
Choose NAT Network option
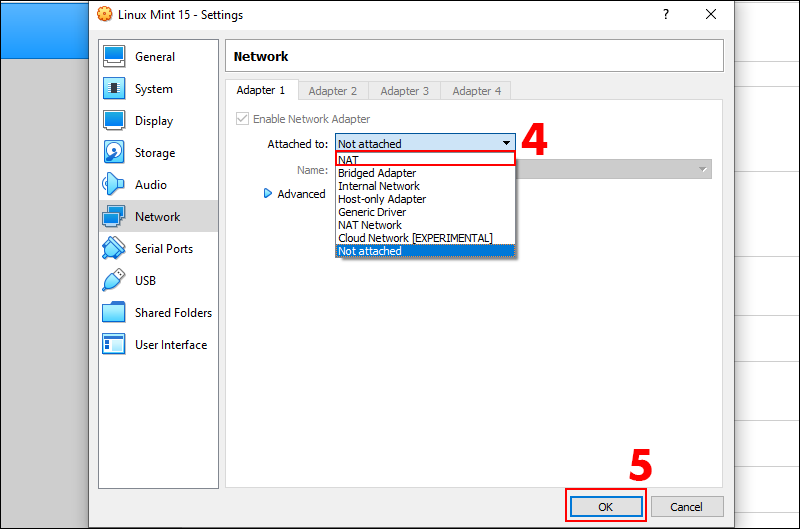point(425,225)
